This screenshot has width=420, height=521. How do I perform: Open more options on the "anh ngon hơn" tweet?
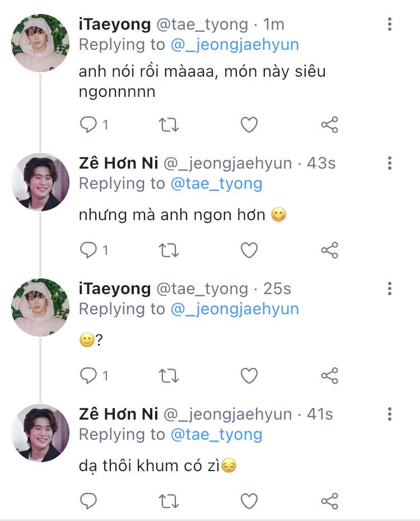pyautogui.click(x=390, y=163)
